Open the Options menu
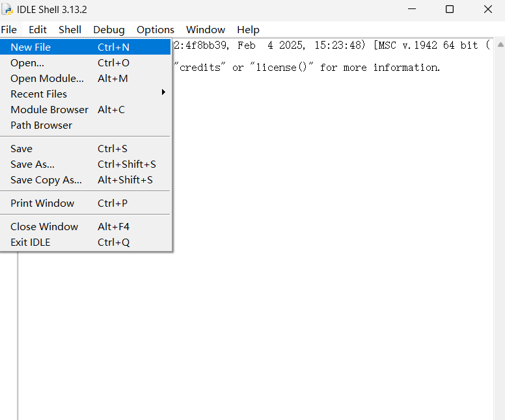505x420 pixels. coord(156,30)
